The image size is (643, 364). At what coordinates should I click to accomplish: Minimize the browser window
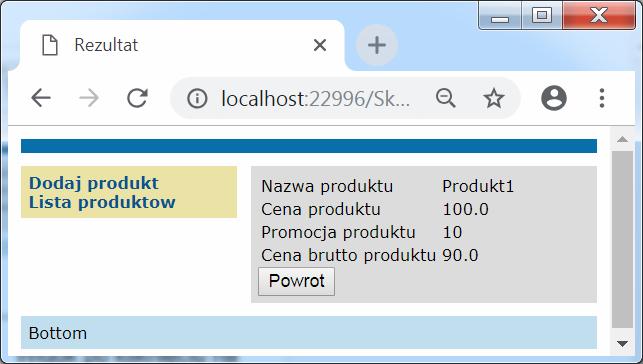tap(500, 16)
